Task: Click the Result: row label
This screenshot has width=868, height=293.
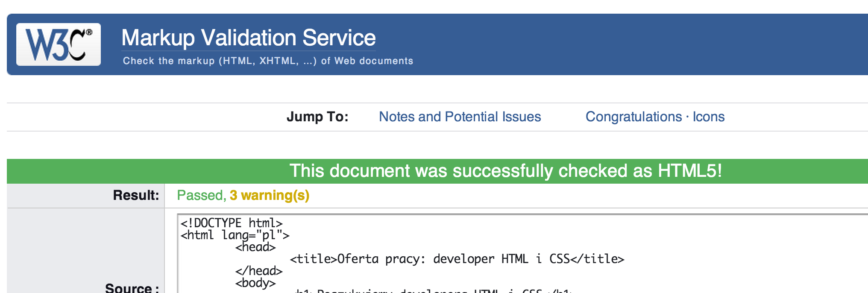Action: pos(136,196)
